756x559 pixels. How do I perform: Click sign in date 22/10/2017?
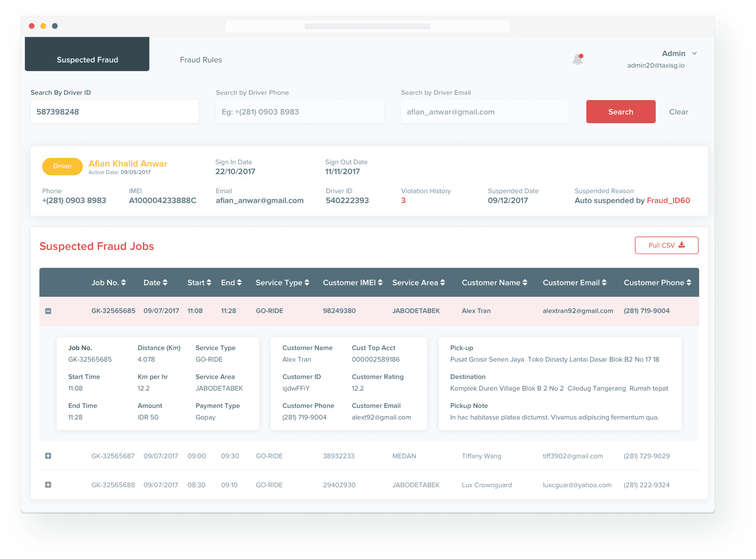236,172
